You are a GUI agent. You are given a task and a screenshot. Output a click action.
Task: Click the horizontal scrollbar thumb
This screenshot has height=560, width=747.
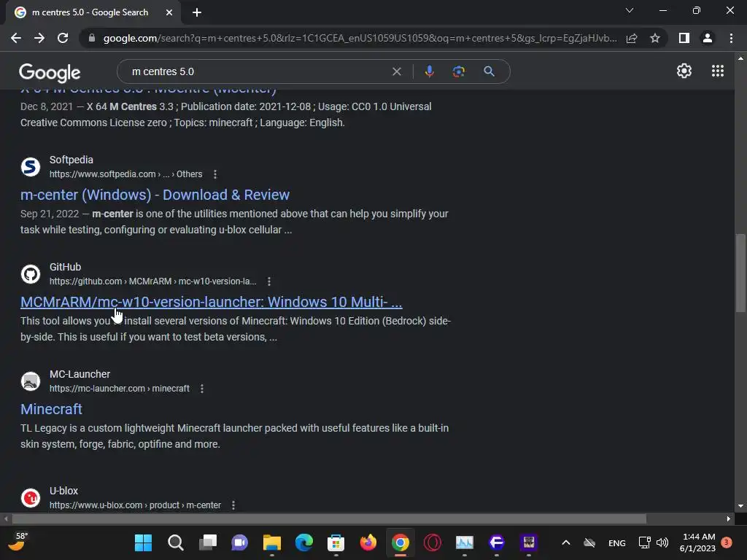click(x=329, y=518)
